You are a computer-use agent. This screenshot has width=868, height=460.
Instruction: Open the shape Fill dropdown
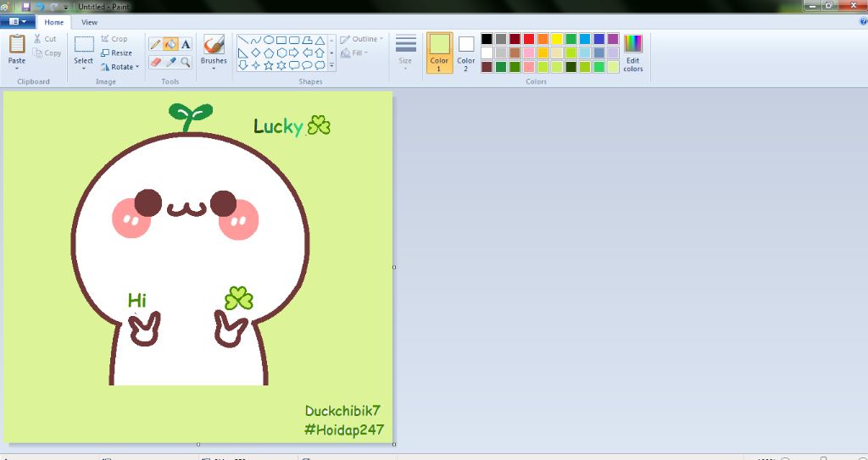coord(355,53)
